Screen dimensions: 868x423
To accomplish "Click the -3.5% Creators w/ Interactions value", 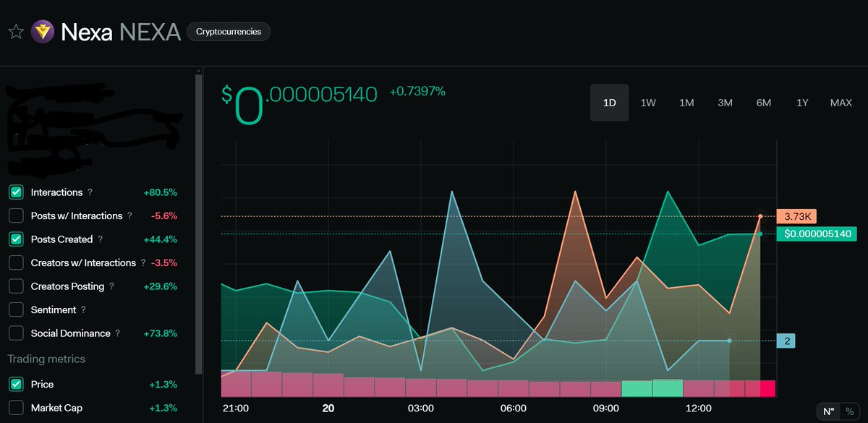I will (x=164, y=262).
